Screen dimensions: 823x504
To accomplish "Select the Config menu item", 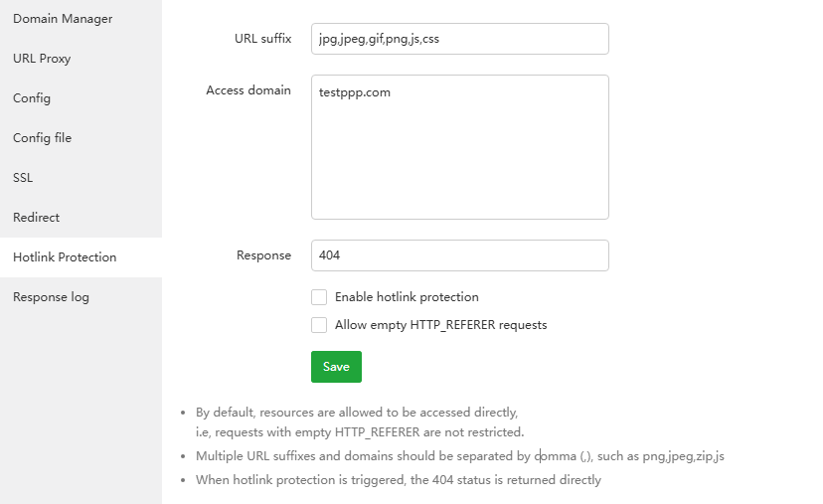I will [x=32, y=98].
